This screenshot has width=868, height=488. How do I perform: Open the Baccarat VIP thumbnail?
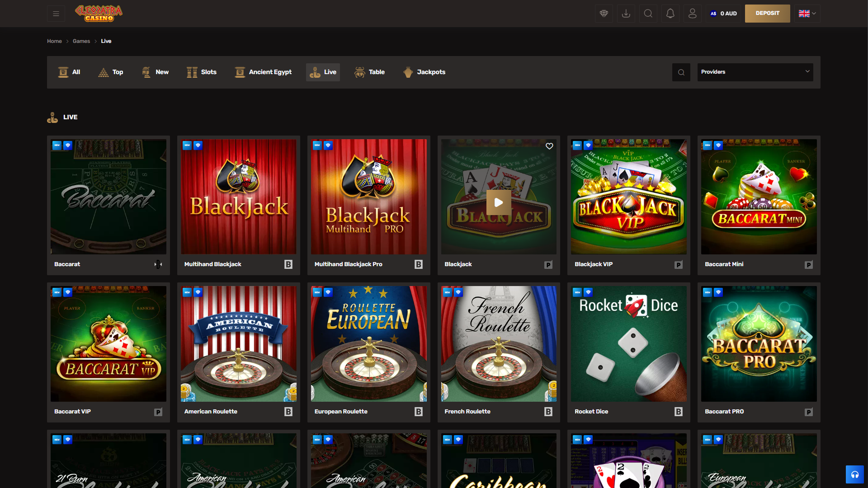(x=108, y=344)
